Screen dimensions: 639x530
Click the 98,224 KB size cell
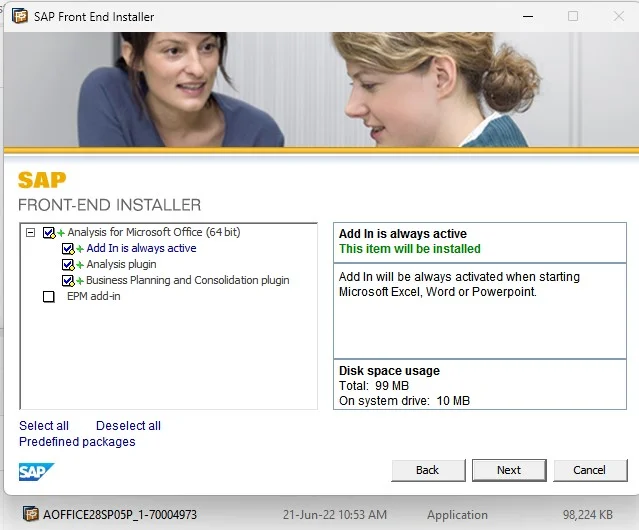[x=588, y=515]
